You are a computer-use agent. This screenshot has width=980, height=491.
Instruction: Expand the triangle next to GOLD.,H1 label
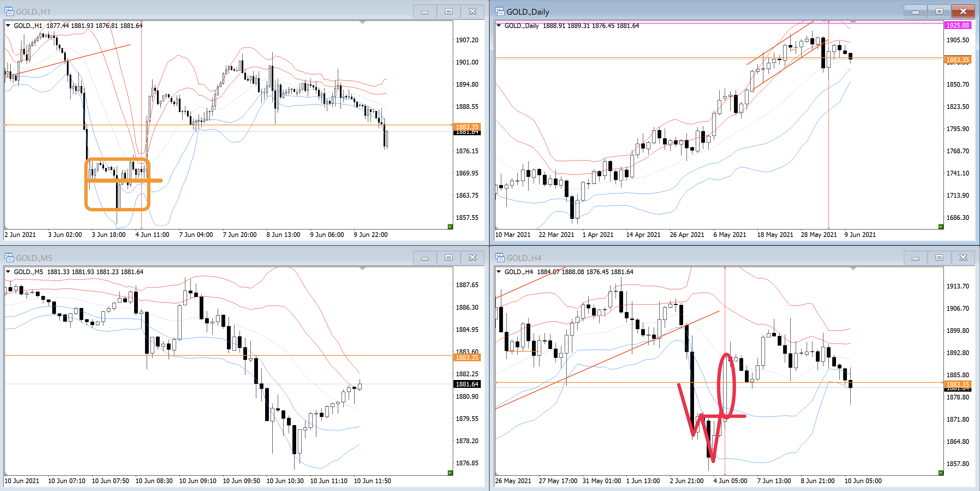click(8, 26)
